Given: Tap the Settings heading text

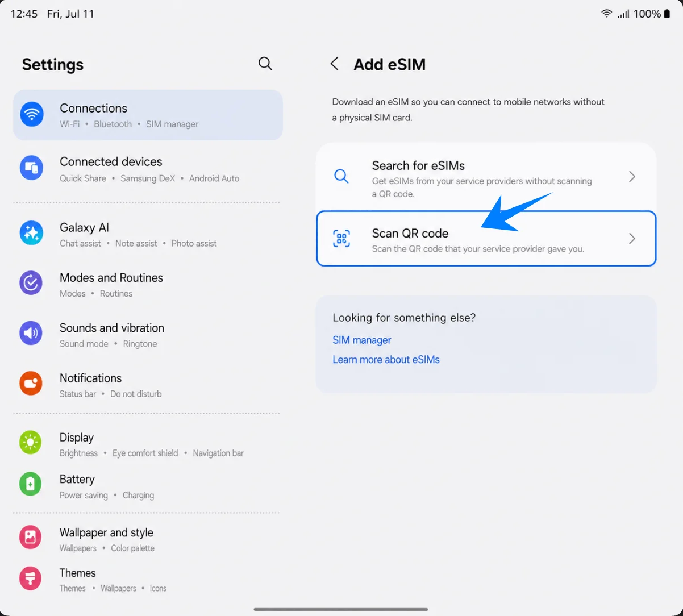Looking at the screenshot, I should click(x=53, y=65).
